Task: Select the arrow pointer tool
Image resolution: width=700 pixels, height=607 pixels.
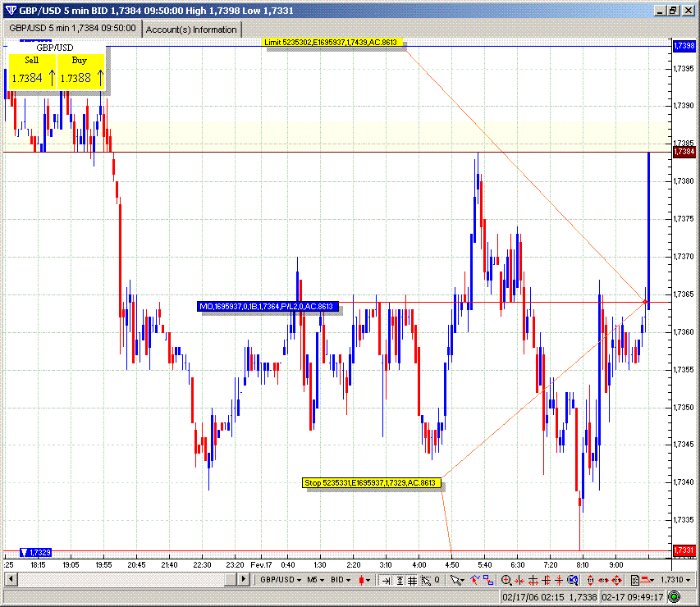Action: click(x=455, y=580)
